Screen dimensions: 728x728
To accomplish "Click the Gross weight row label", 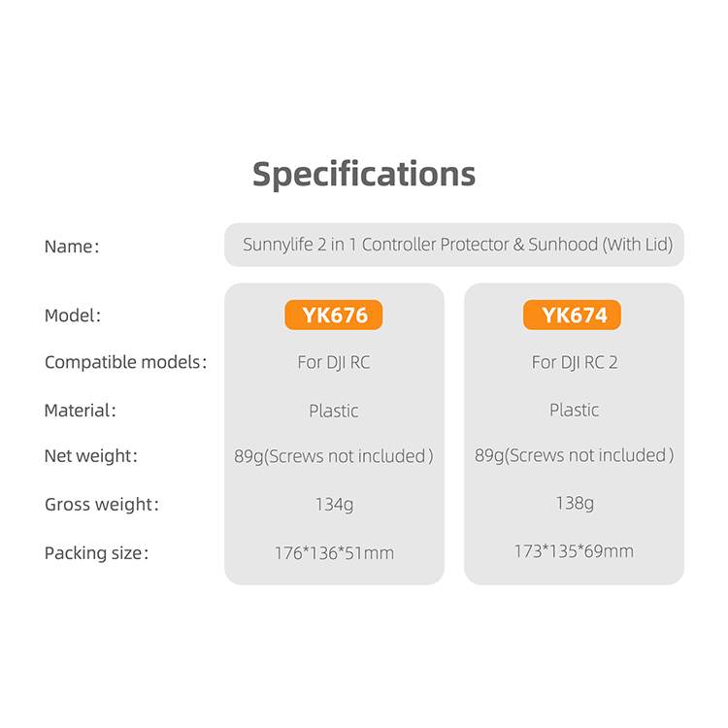I will pos(101,505).
